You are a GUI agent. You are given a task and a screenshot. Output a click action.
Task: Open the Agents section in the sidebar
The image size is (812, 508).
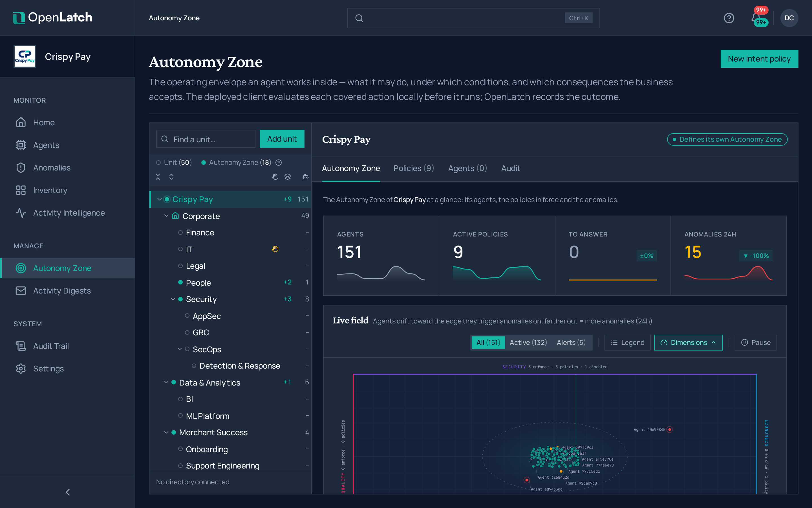click(67, 145)
